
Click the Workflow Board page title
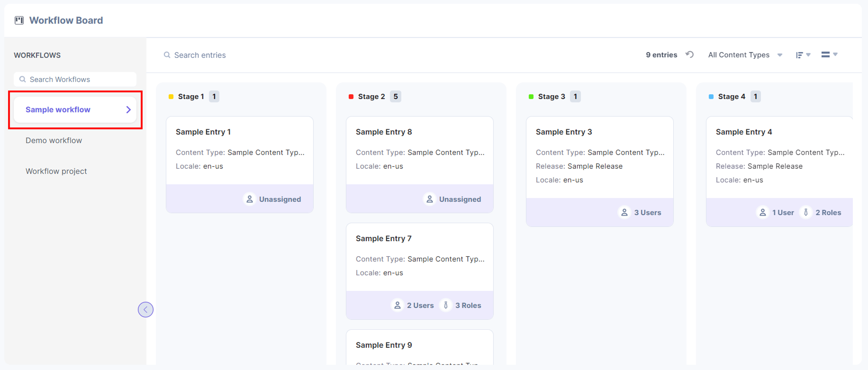(x=66, y=21)
